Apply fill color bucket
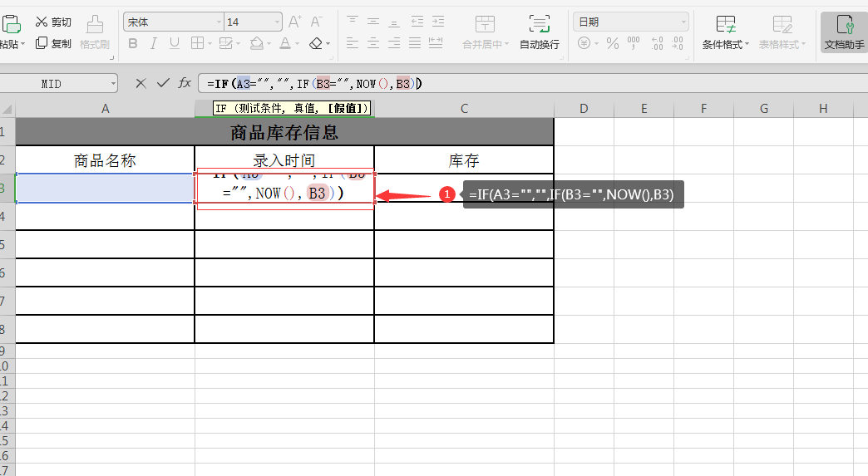The width and height of the screenshot is (868, 476). tap(256, 43)
